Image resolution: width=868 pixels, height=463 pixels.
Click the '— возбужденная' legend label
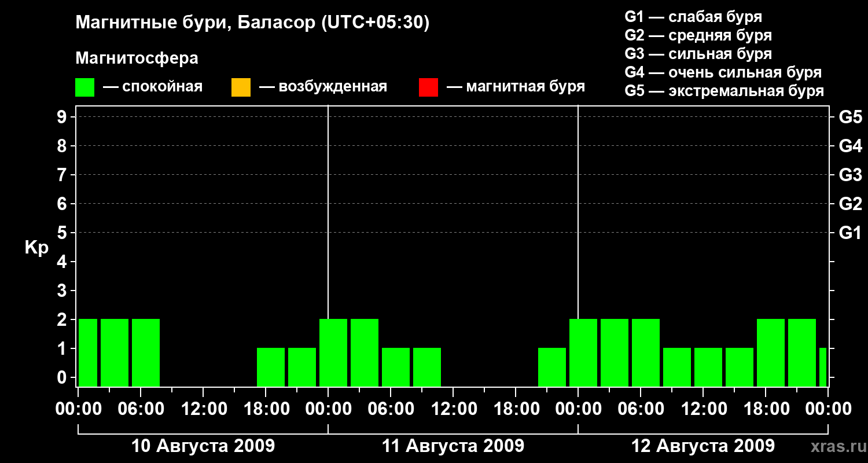(323, 87)
